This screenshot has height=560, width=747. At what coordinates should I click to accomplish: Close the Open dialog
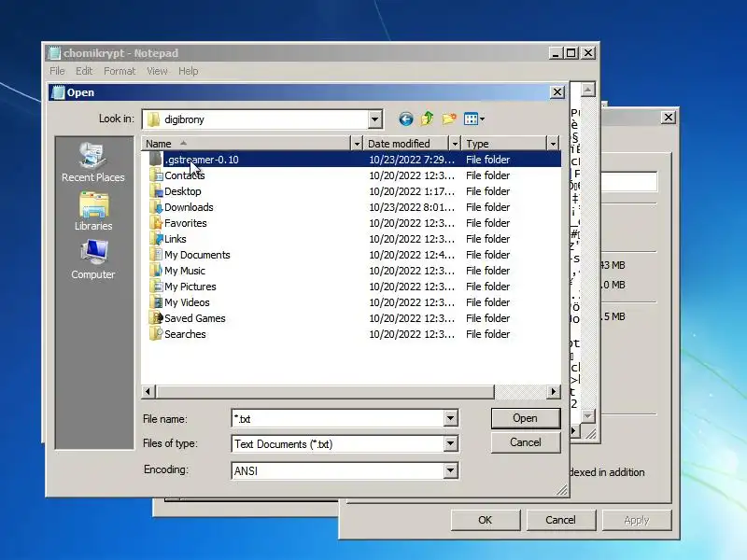tap(557, 91)
